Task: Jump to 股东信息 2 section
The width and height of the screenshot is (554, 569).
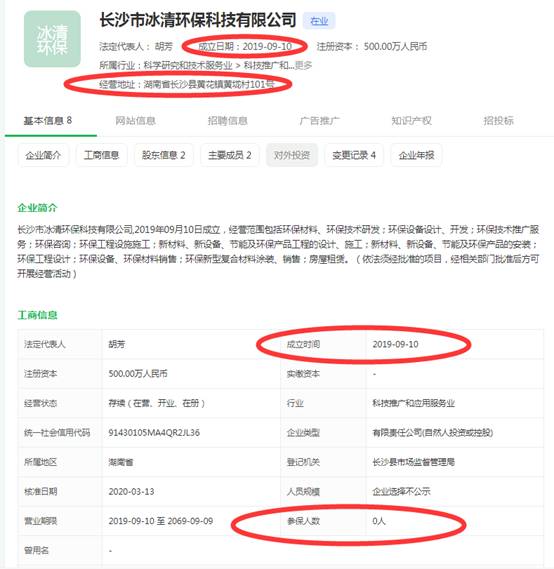Action: coord(164,155)
